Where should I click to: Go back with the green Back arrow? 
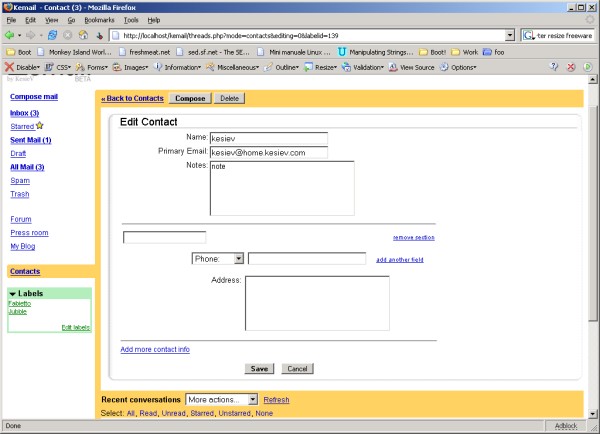[x=10, y=35]
